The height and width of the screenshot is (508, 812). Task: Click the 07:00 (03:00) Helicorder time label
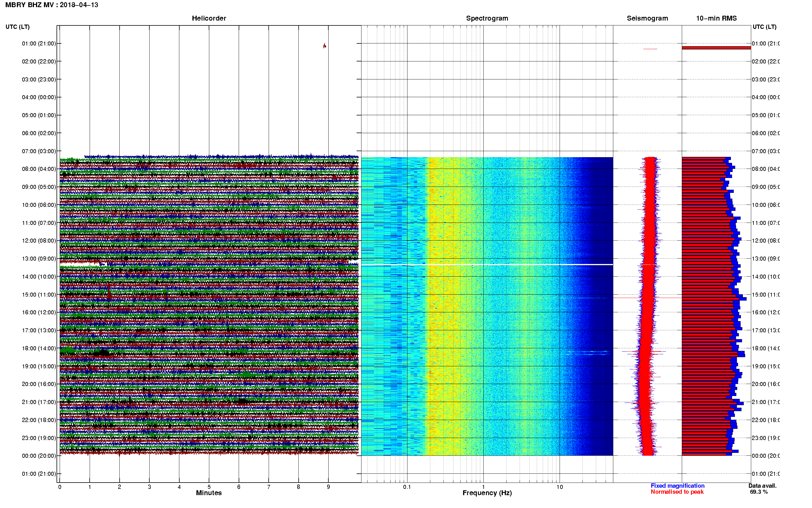point(39,151)
